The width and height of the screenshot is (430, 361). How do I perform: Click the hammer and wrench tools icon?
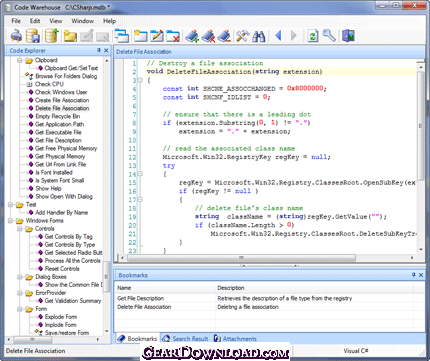(242, 36)
